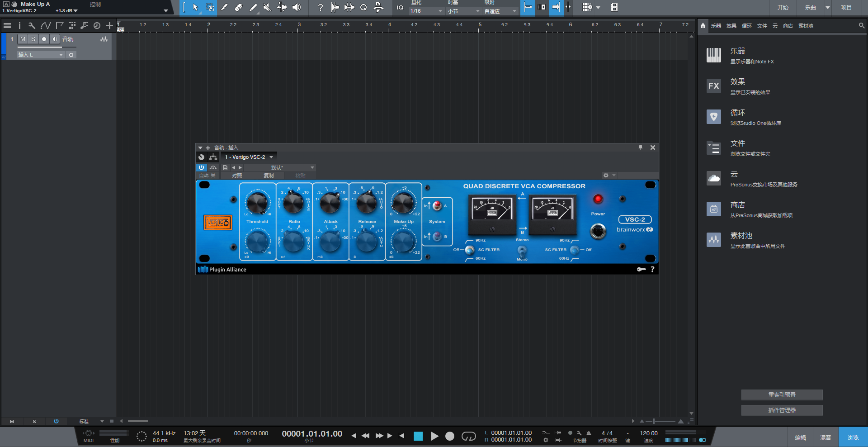The width and height of the screenshot is (868, 447).
Task: Open the 开始 start page
Action: click(x=783, y=7)
